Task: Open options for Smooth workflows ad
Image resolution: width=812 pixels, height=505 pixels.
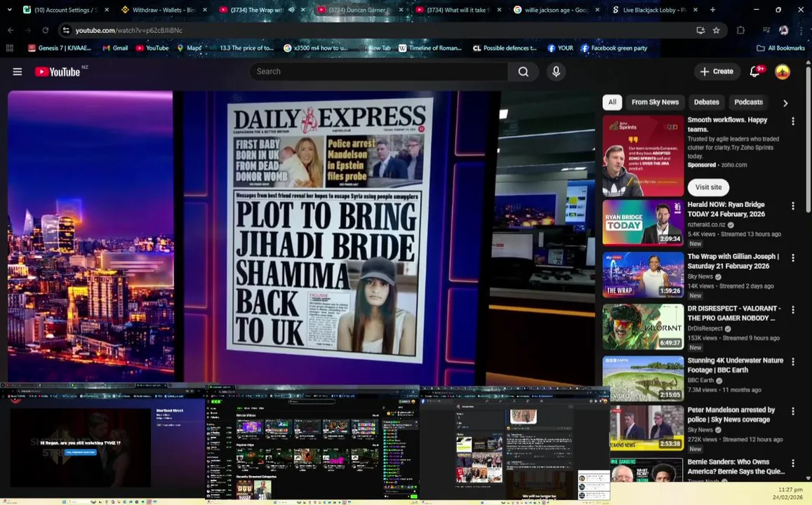Action: click(x=792, y=121)
